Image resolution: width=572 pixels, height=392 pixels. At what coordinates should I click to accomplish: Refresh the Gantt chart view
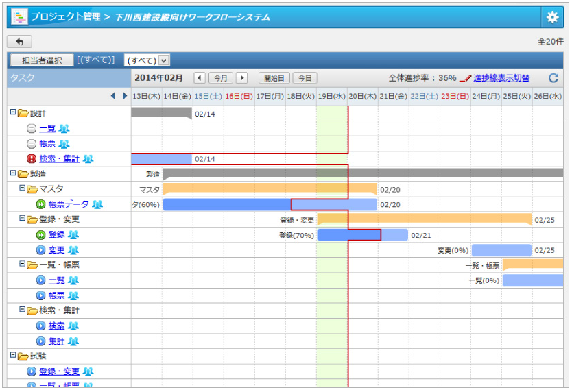pos(553,78)
